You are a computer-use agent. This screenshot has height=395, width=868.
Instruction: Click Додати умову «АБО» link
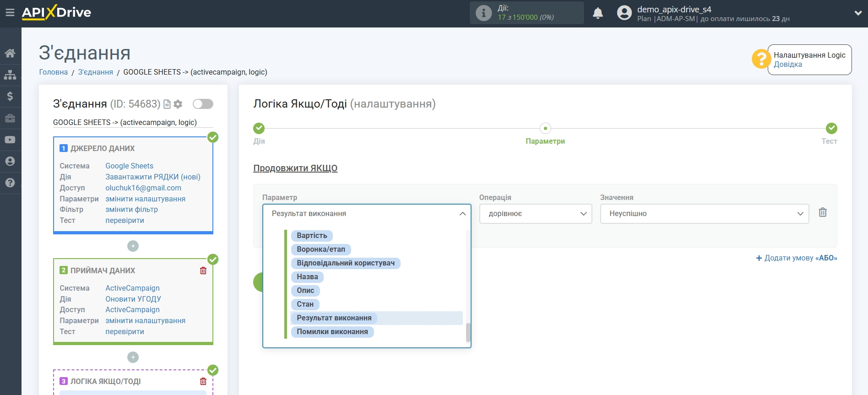(x=797, y=258)
